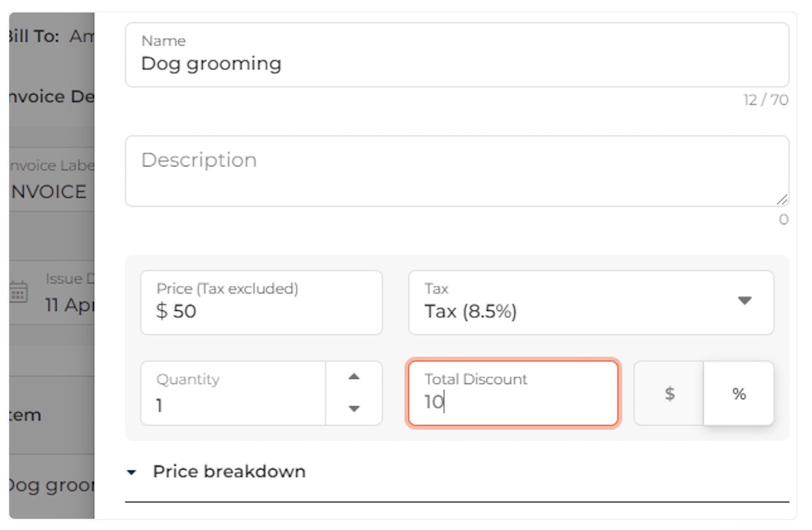The image size is (812, 530).
Task: Click the Tax dropdown arrow icon
Action: (744, 301)
